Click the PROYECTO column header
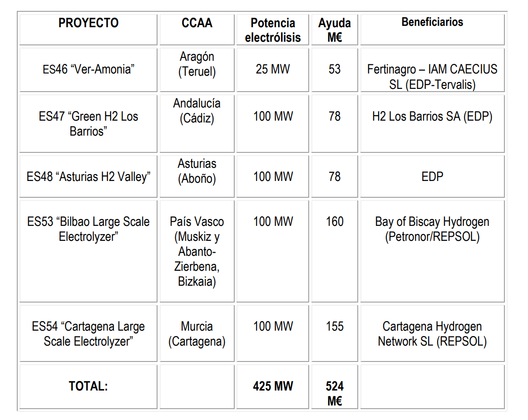 pyautogui.click(x=88, y=29)
